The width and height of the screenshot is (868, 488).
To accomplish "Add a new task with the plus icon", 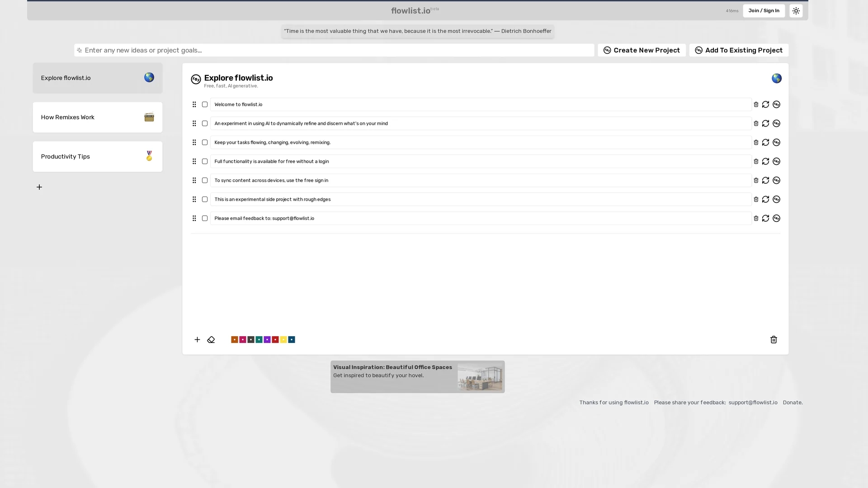I will [x=197, y=339].
